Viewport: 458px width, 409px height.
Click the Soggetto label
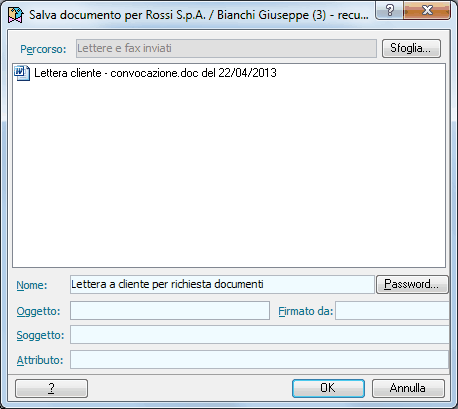coord(40,335)
